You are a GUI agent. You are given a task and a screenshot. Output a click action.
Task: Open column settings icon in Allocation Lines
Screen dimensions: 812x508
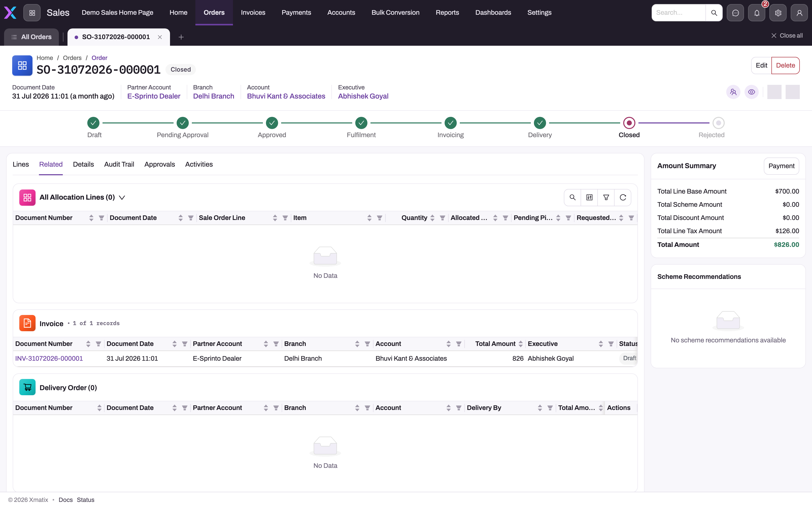coord(589,197)
